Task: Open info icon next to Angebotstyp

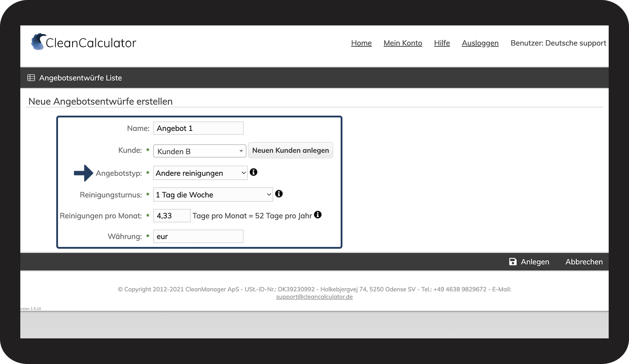Action: click(x=253, y=172)
